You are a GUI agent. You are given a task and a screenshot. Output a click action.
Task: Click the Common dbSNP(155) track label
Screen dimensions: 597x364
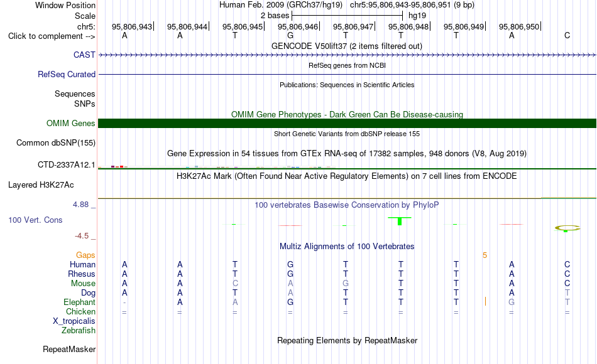55,142
